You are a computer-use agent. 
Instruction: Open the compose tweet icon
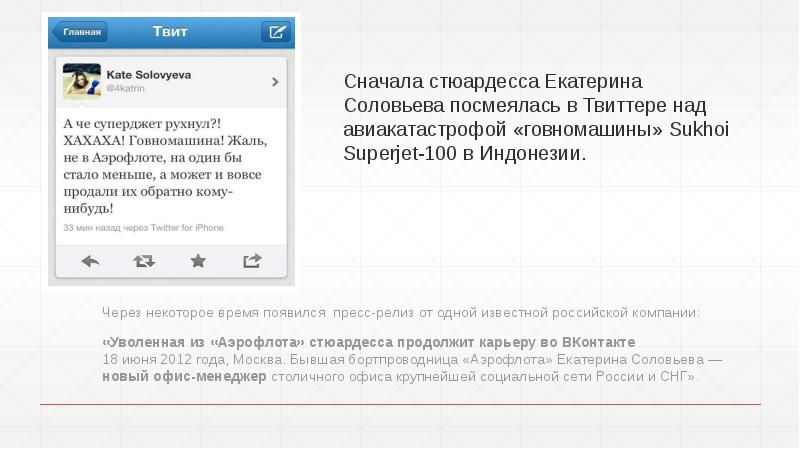click(276, 32)
